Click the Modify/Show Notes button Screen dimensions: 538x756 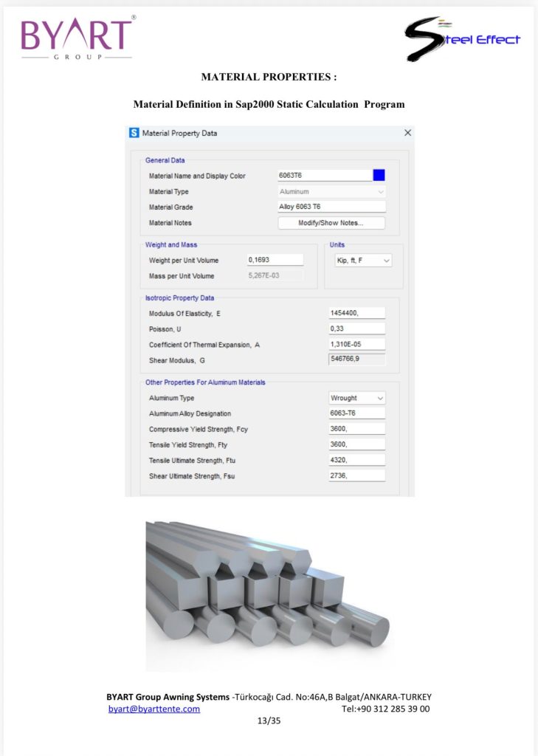331,223
